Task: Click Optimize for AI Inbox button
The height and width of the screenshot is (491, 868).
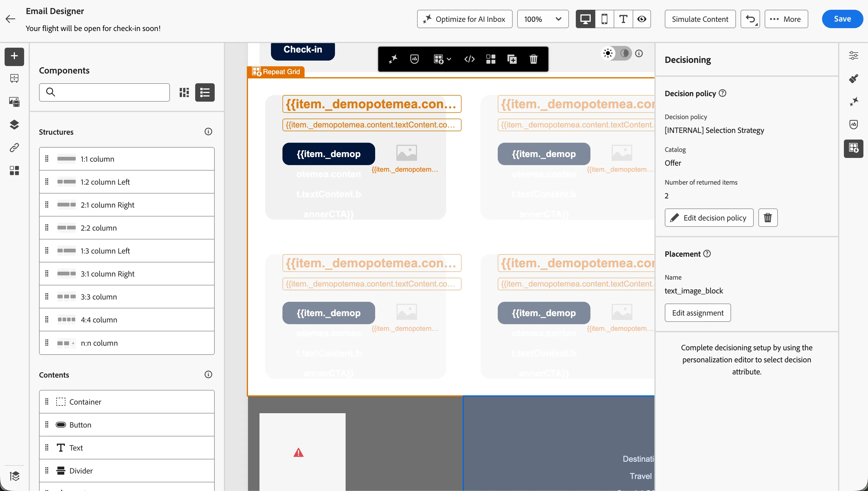Action: click(464, 19)
